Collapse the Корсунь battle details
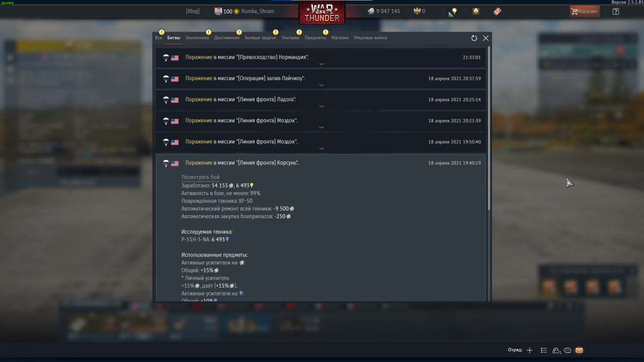The width and height of the screenshot is (644, 362). (x=321, y=163)
